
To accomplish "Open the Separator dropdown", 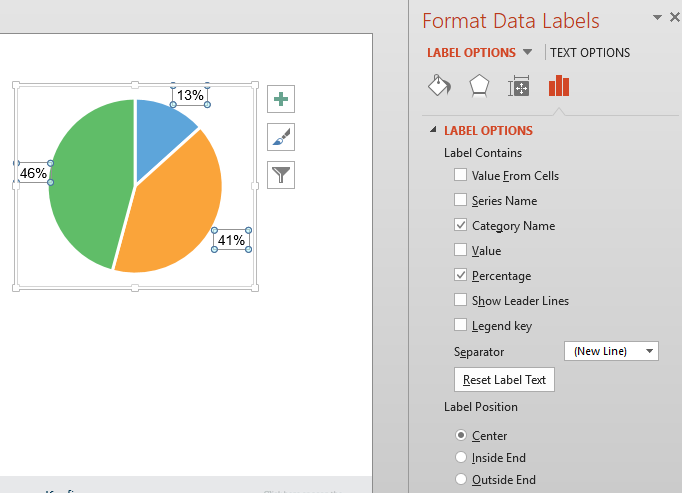I will [611, 351].
